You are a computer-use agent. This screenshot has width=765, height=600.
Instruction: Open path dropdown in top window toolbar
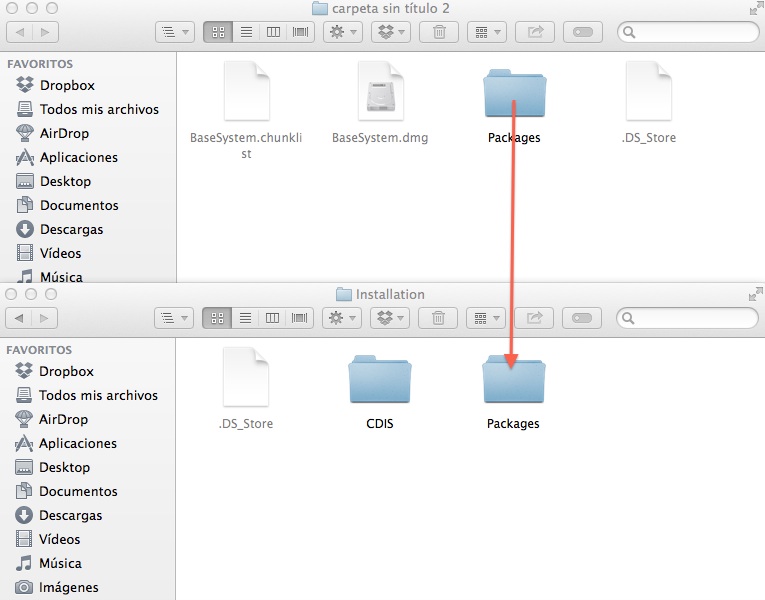[175, 32]
